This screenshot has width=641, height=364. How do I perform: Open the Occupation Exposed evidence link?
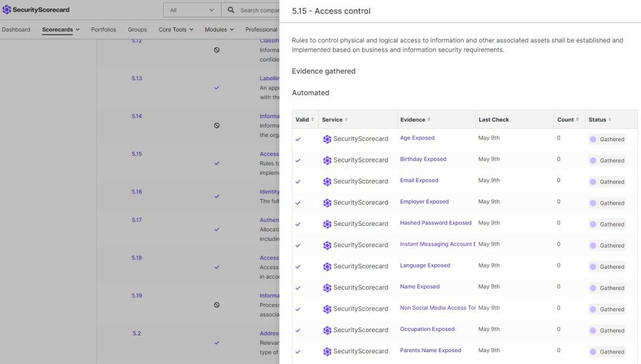[427, 329]
